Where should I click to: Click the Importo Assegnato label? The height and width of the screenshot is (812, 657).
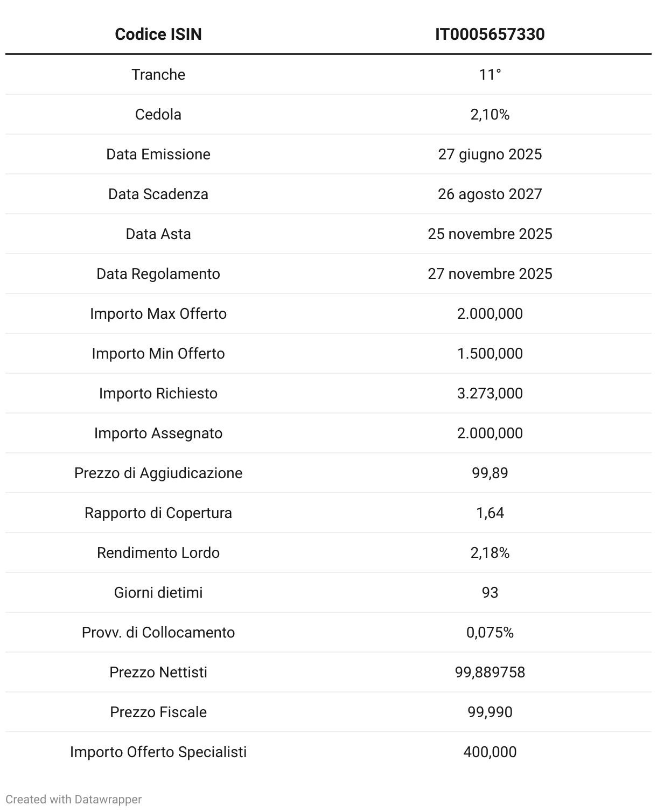coord(158,433)
